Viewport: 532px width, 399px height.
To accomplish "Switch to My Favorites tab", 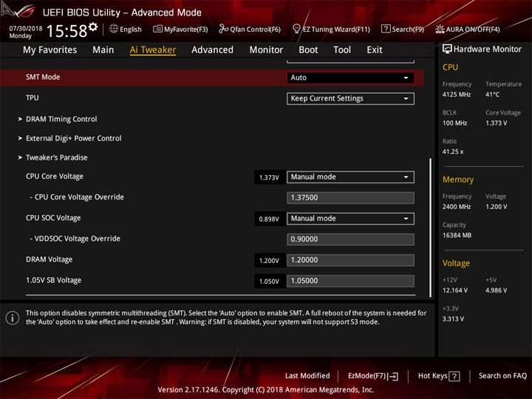I will tap(50, 50).
